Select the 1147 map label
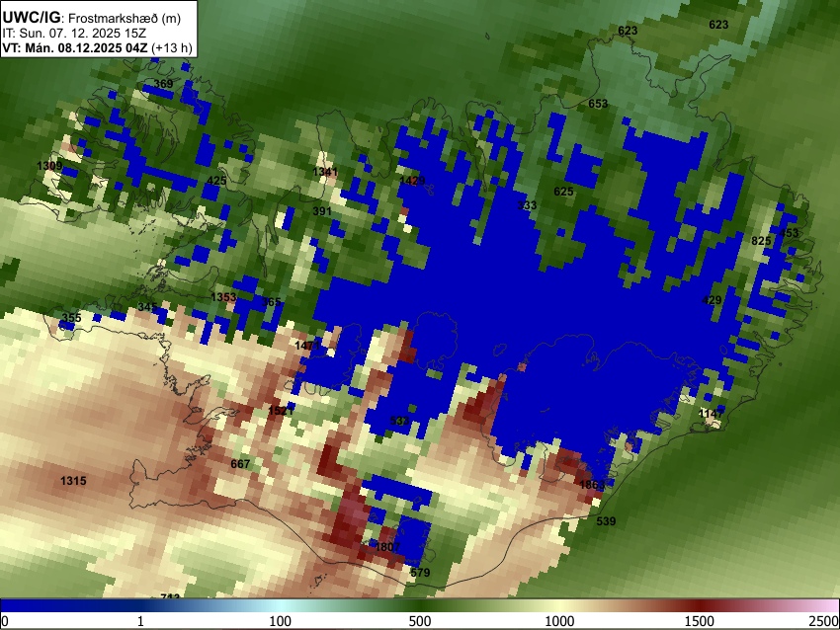840x630 pixels. (x=711, y=413)
